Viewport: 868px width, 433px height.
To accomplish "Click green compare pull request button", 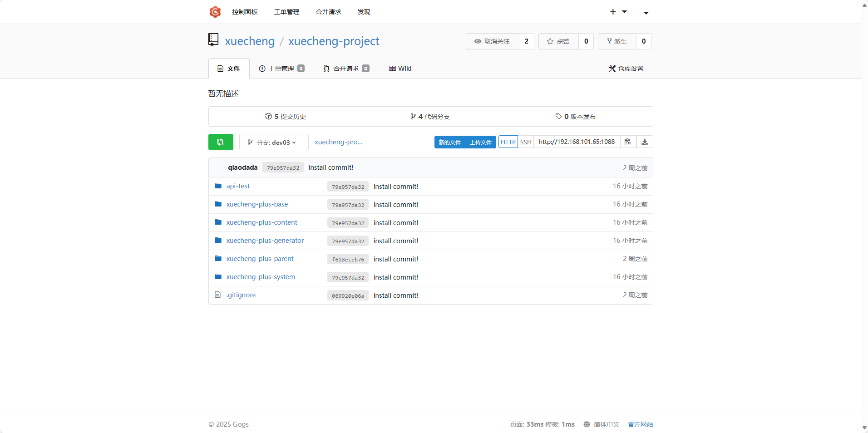I will click(x=221, y=142).
